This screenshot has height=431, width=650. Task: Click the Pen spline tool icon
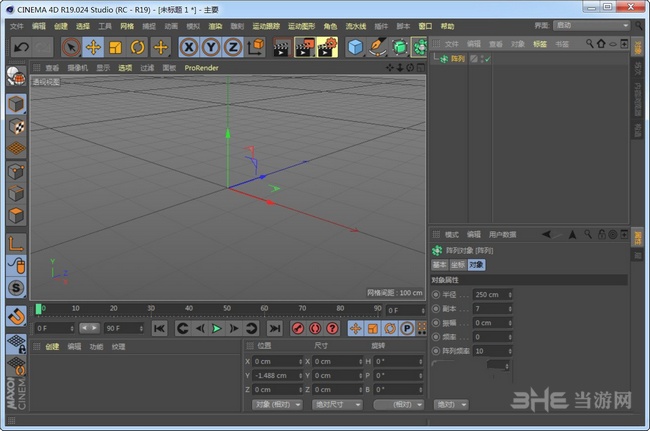tap(378, 47)
